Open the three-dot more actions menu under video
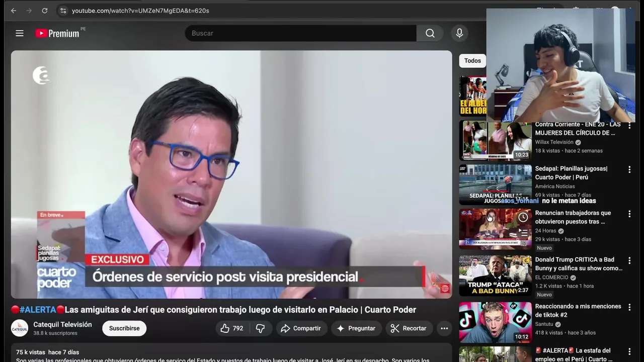Screen dimensions: 644x362 (444, 328)
